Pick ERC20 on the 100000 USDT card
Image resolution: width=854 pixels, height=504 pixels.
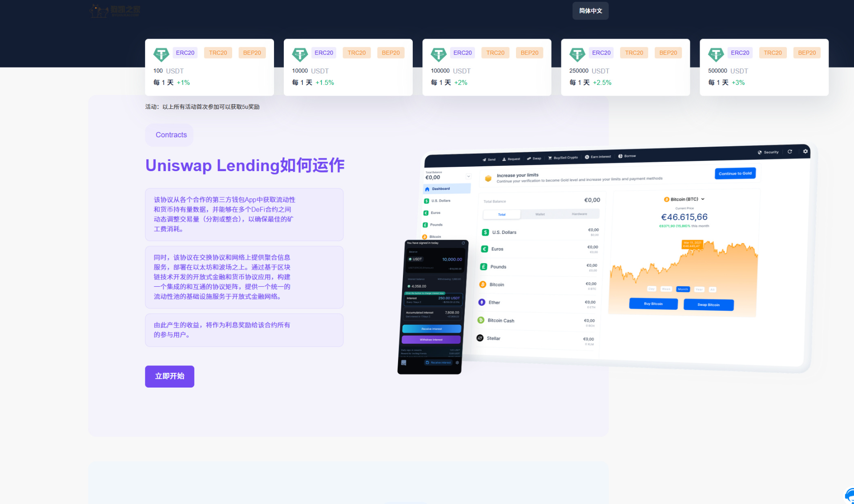463,52
